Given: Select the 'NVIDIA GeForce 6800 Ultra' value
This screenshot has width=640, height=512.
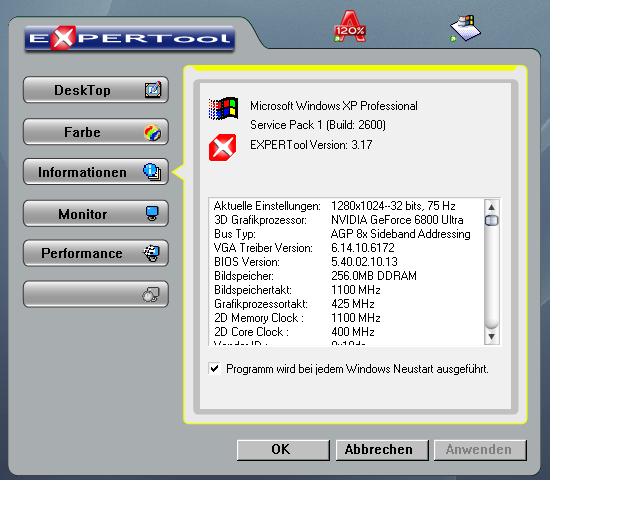Looking at the screenshot, I should tap(397, 220).
